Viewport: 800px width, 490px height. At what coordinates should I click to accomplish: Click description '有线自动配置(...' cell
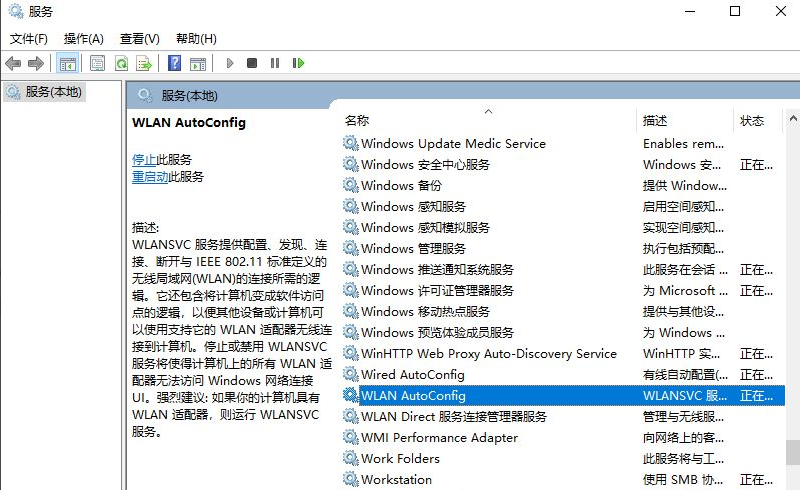coord(686,374)
